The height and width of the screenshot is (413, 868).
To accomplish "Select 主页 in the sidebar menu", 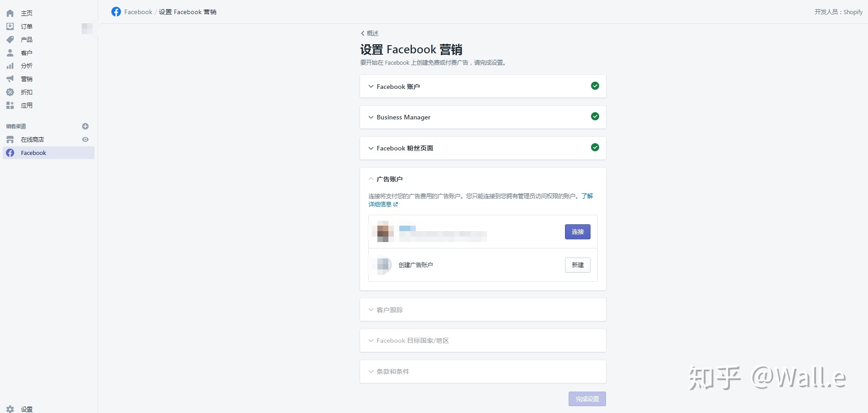I will (x=26, y=13).
